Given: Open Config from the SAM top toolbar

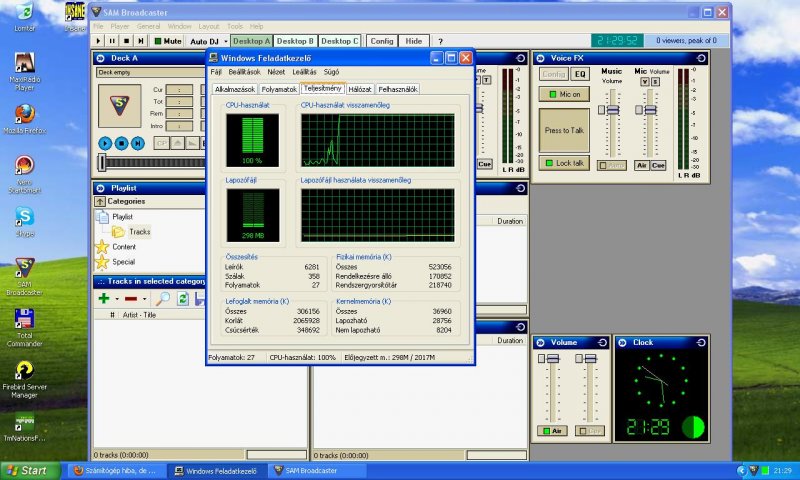Looking at the screenshot, I should 382,41.
